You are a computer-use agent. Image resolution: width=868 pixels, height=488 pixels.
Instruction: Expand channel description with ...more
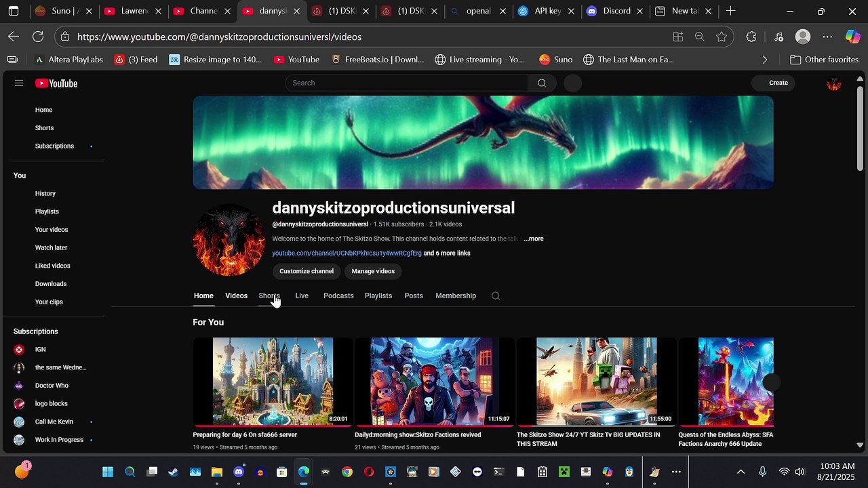point(534,239)
